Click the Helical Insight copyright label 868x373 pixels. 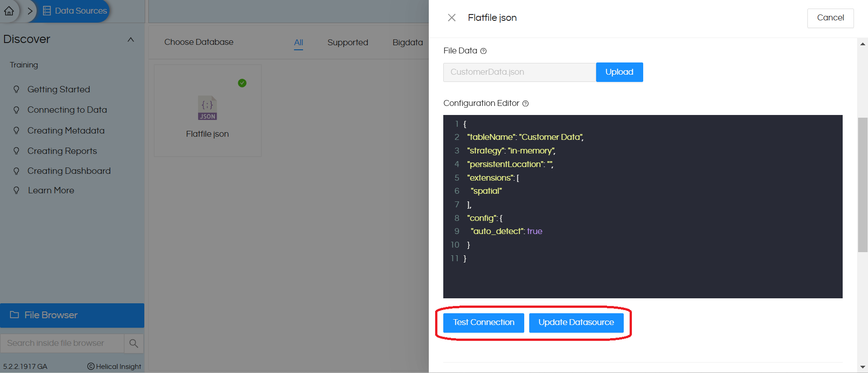point(114,366)
